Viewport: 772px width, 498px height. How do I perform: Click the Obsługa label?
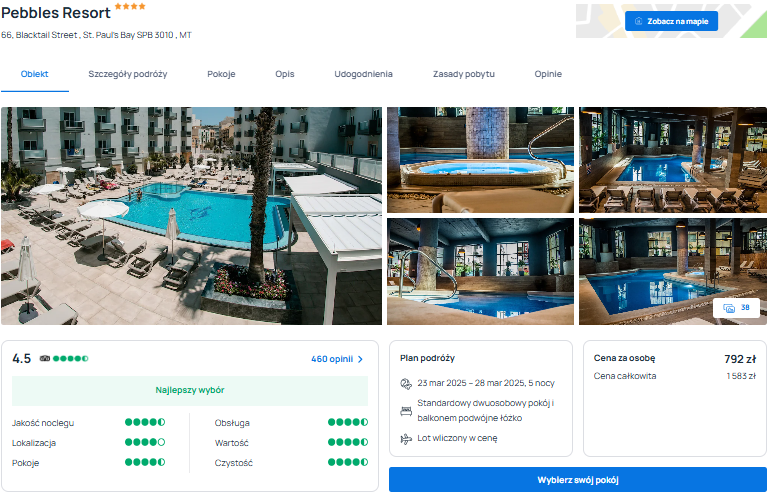point(232,423)
